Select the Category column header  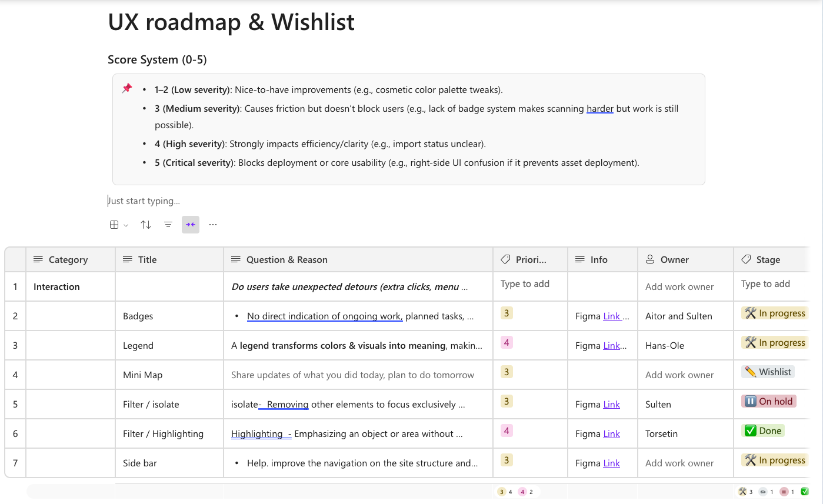tap(68, 259)
